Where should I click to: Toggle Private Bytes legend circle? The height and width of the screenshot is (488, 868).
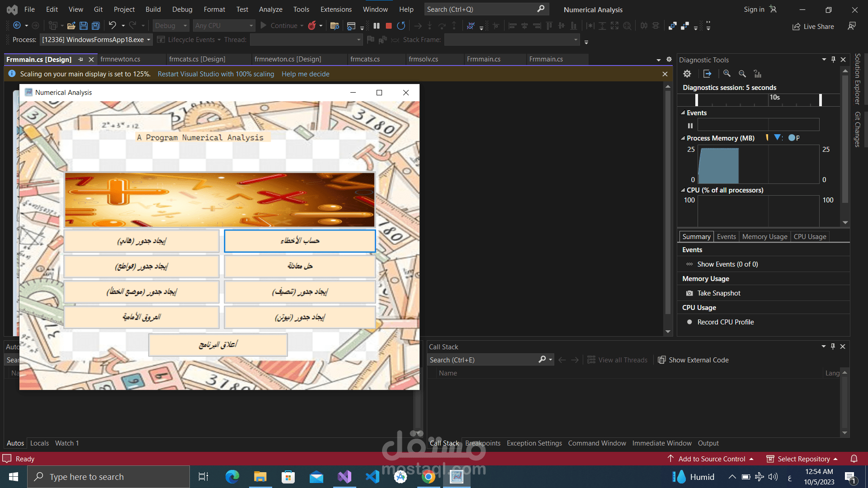point(792,138)
